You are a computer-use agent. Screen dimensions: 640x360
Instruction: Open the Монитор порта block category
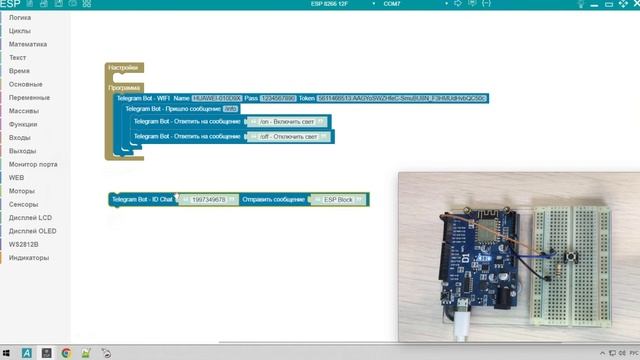pos(33,164)
